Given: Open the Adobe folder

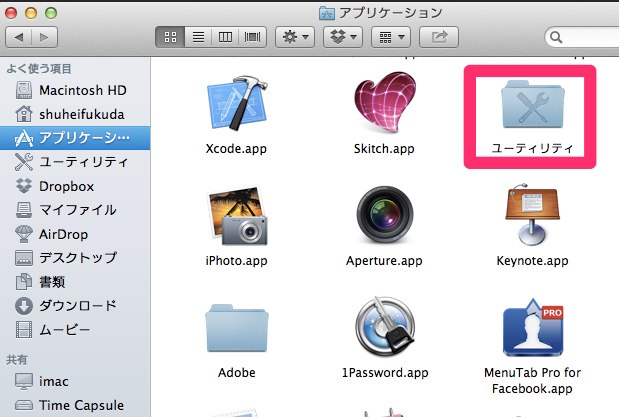Looking at the screenshot, I should click(237, 329).
